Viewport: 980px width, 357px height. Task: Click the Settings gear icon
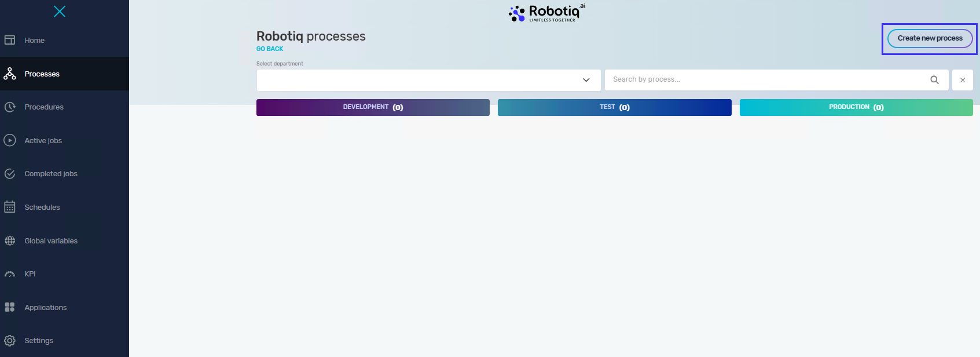point(10,341)
